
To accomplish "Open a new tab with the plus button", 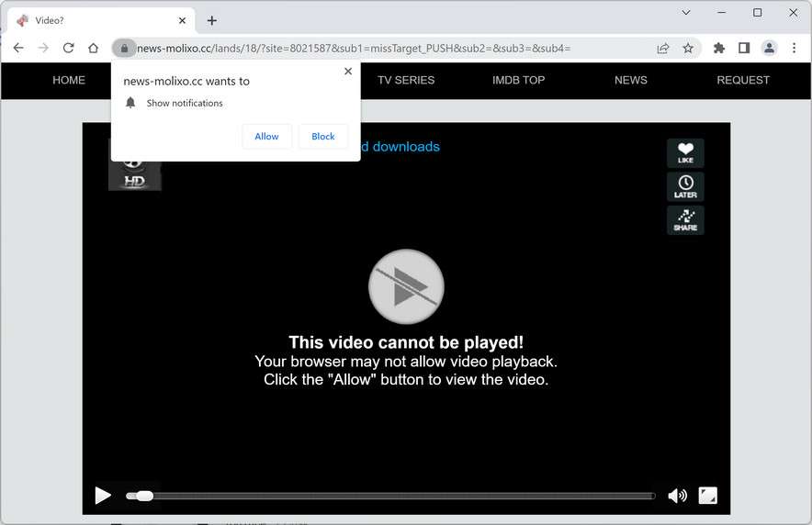I will pos(212,21).
